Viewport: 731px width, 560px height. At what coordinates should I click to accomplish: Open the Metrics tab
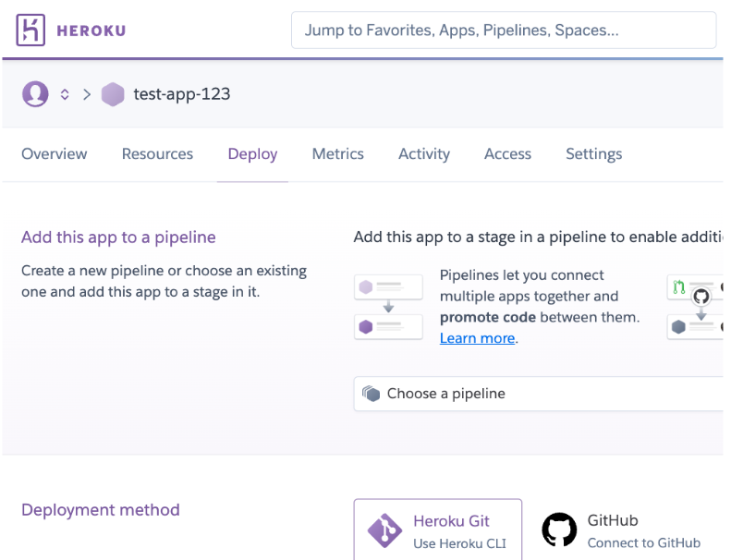tap(338, 154)
